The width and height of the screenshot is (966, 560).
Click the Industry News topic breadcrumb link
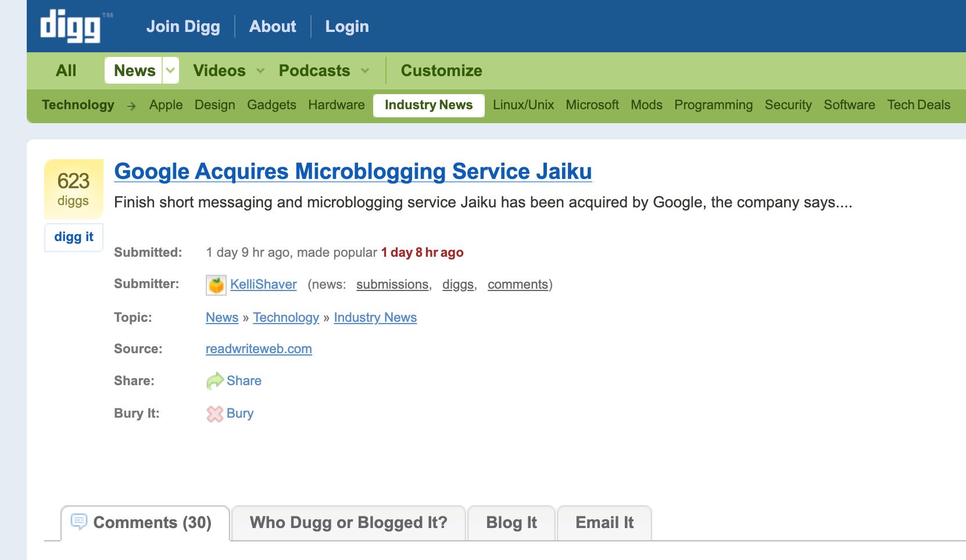[x=375, y=317]
